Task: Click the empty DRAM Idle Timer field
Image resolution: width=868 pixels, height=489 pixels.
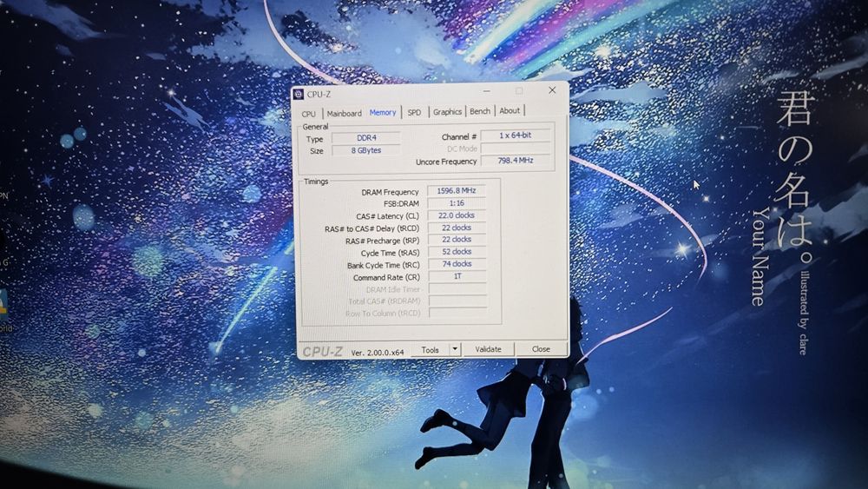Action: (457, 288)
